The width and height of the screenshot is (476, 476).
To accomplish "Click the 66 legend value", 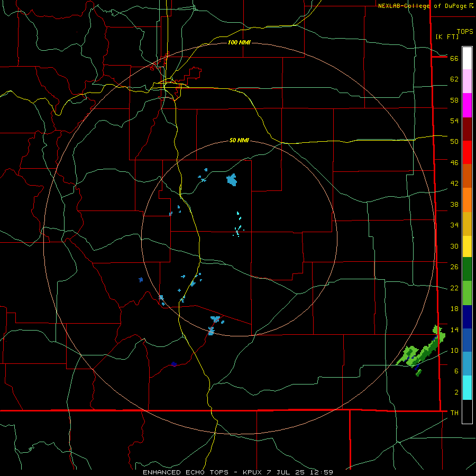I will point(454,58).
